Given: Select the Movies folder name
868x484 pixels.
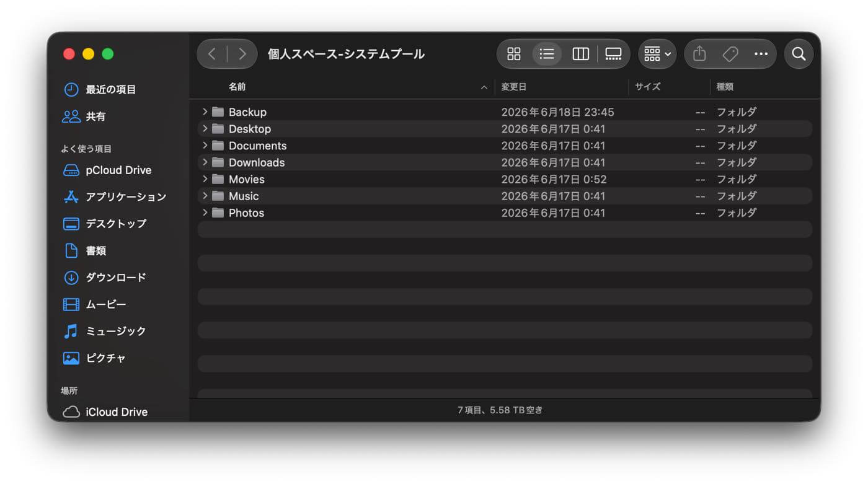Looking at the screenshot, I should click(x=246, y=179).
